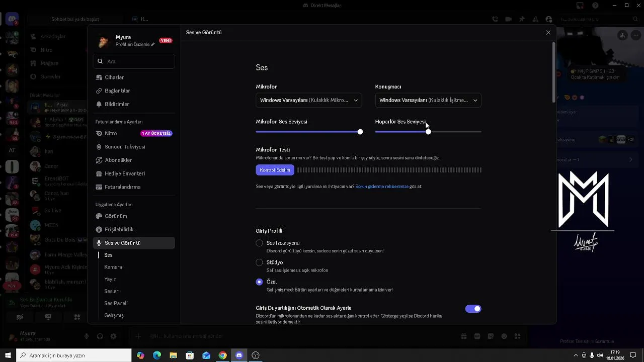Open the Sorun giderme rehberimize link
This screenshot has width=644, height=362.
pos(382,187)
